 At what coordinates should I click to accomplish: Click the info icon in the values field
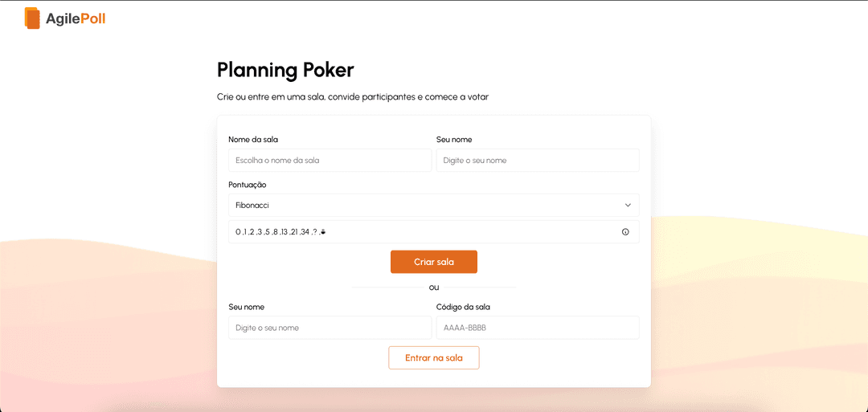(x=625, y=232)
